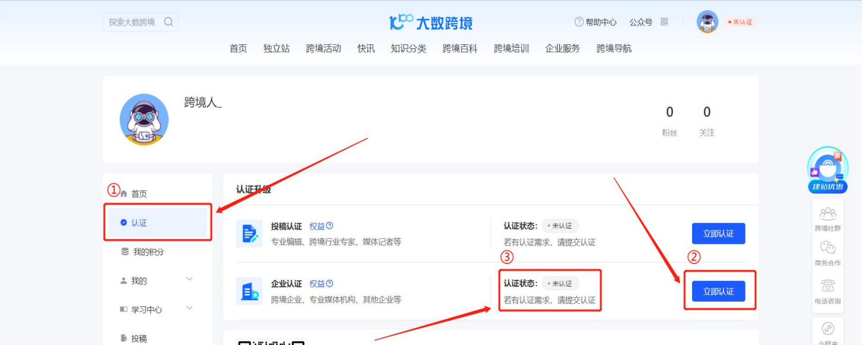Click the 我的 person icon in sidebar

[x=124, y=281]
